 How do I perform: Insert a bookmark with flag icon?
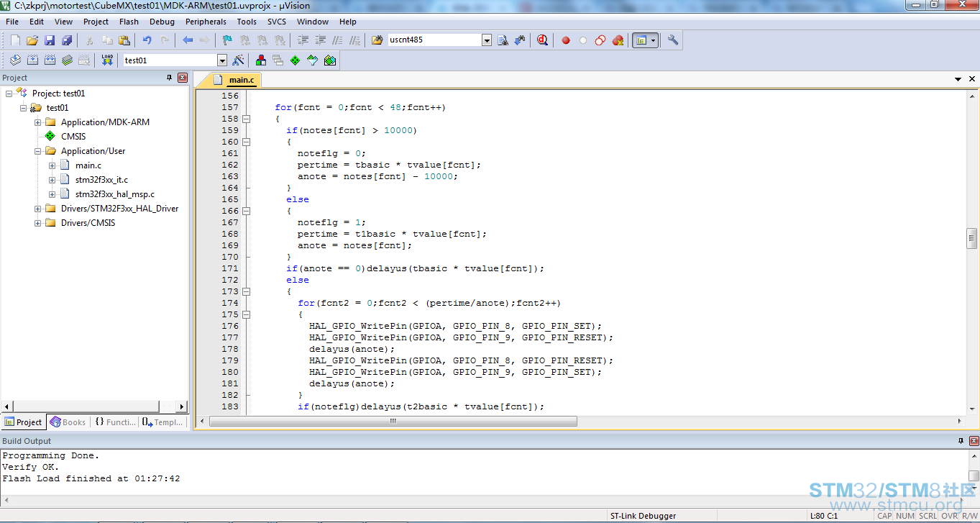(x=227, y=40)
